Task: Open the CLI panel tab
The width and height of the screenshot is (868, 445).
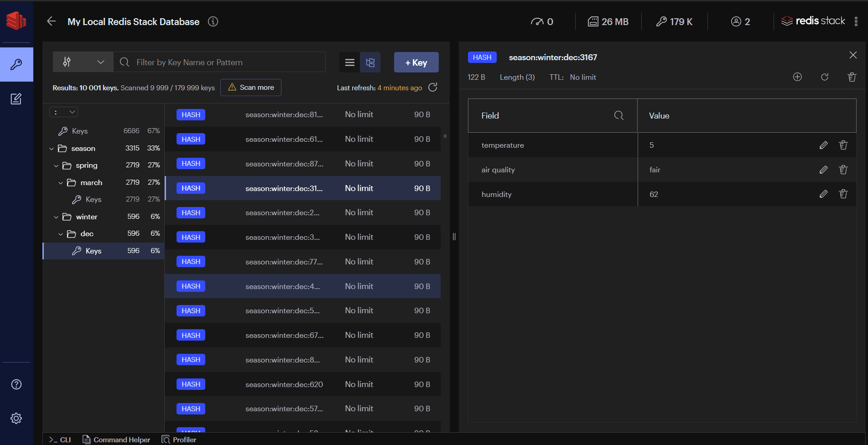Action: [60, 440]
